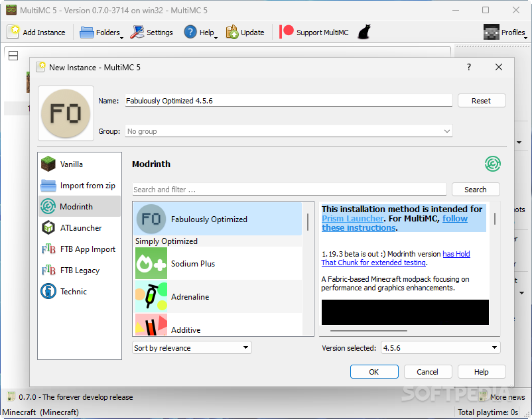Open the has Hold That Chunk link
Screen dimensions: 532x419
(x=395, y=258)
